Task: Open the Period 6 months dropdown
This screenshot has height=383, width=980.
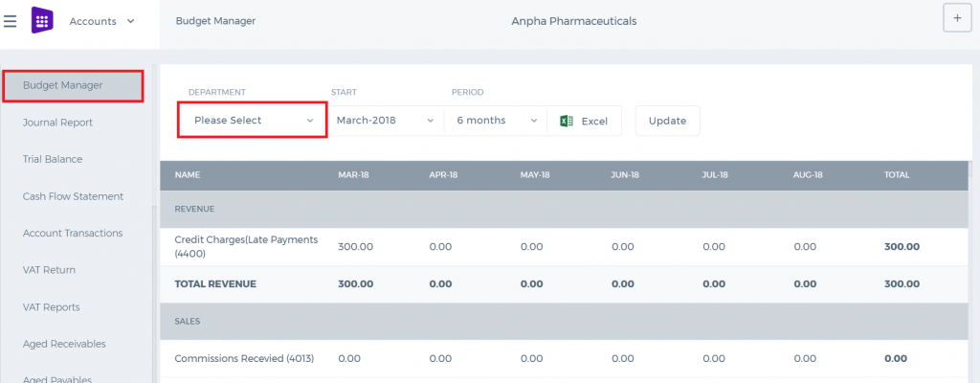Action: tap(497, 120)
